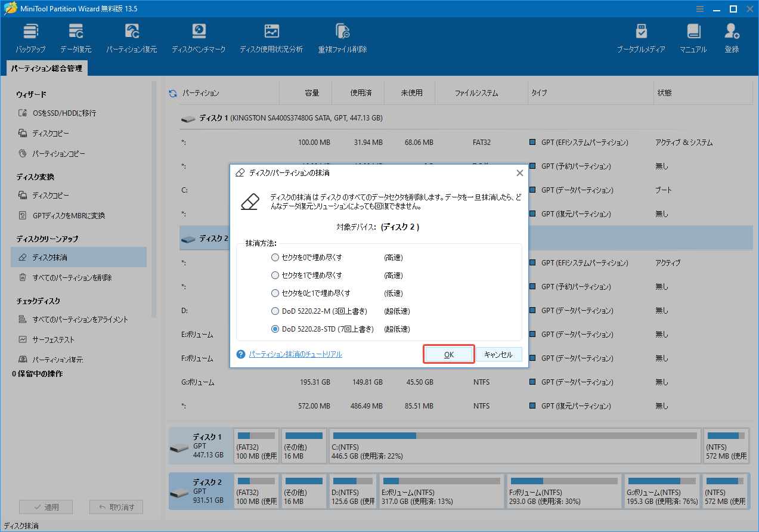This screenshot has width=759, height=532.
Task: Select ディスク 1 GPT label in disk map
Action: point(200,446)
